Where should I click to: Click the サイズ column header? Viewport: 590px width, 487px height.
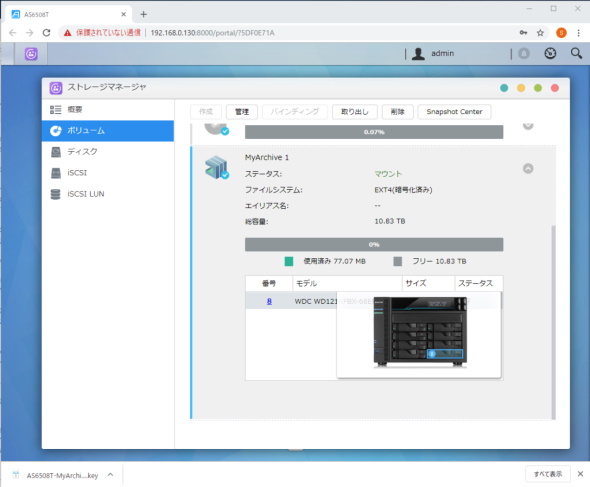coord(428,283)
